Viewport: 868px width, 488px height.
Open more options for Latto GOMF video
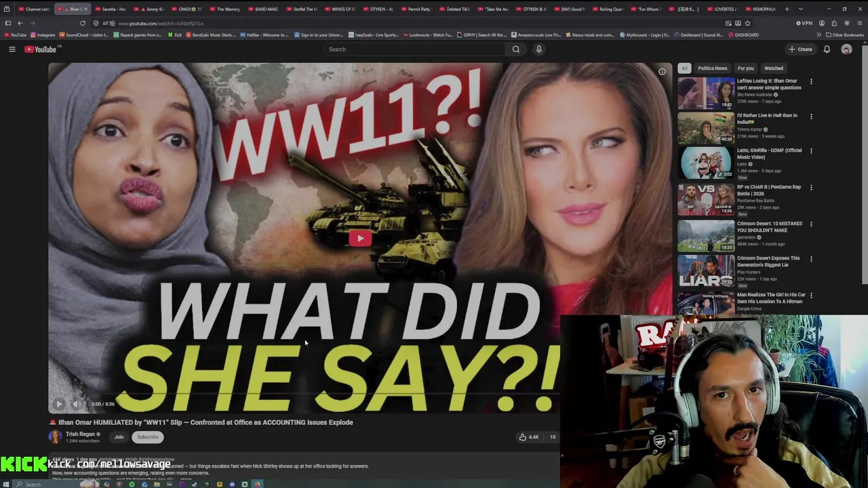(811, 150)
